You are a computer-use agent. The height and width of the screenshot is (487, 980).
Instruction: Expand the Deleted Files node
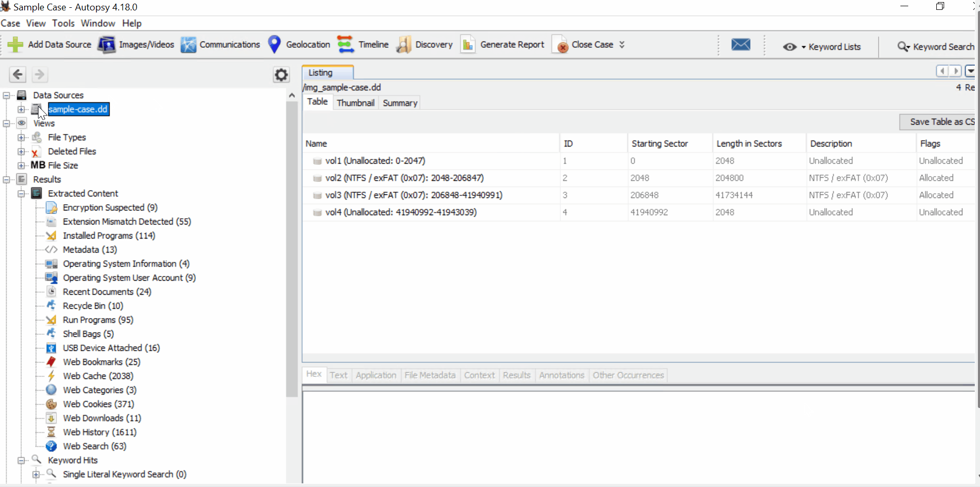coord(21,151)
